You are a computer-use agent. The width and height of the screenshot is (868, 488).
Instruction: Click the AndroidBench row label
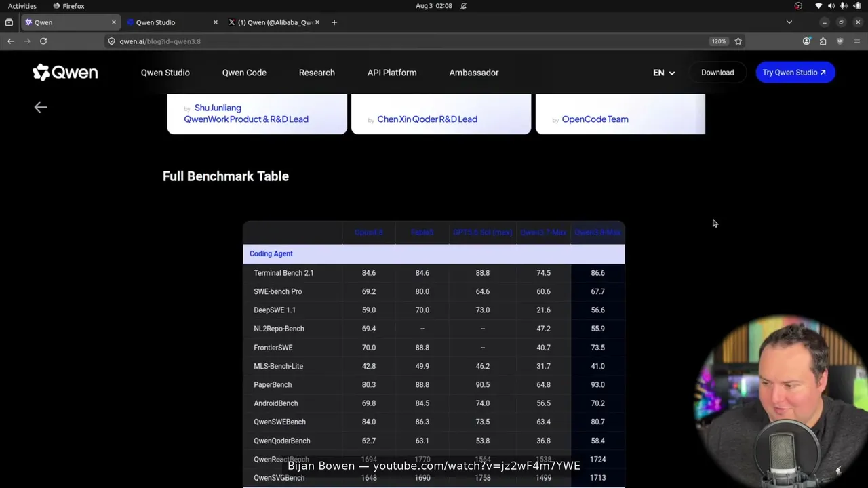pyautogui.click(x=276, y=403)
